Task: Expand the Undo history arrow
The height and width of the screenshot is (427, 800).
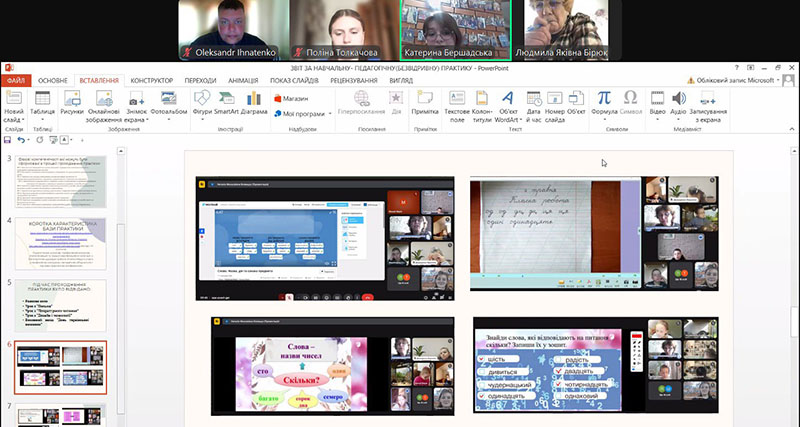Action: (x=29, y=140)
